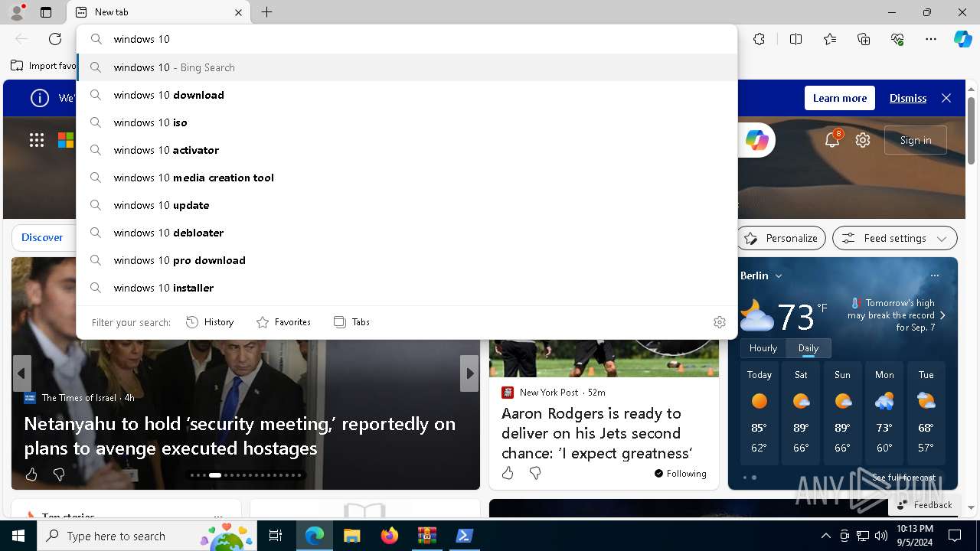Like the Netanyahu story
980x551 pixels.
click(x=31, y=474)
